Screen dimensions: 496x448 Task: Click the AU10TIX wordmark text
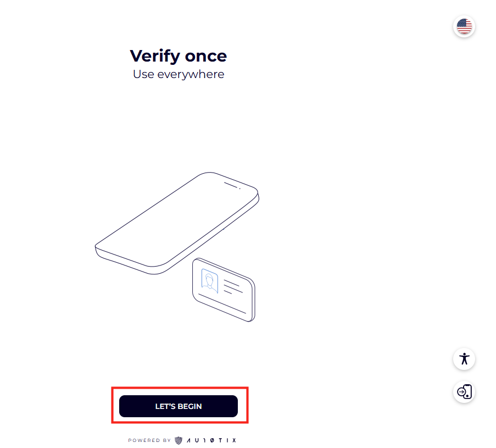tap(211, 440)
